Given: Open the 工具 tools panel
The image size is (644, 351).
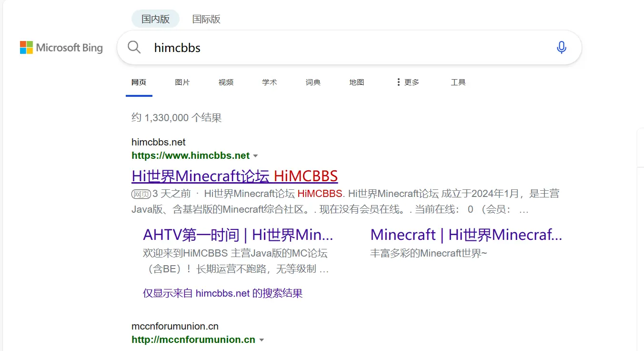Looking at the screenshot, I should click(x=458, y=82).
